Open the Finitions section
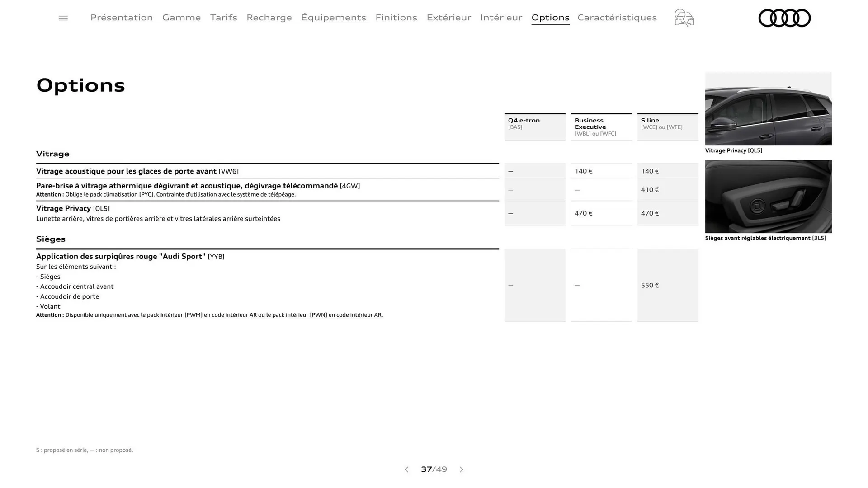Screen dimensions: 868x488 [396, 18]
